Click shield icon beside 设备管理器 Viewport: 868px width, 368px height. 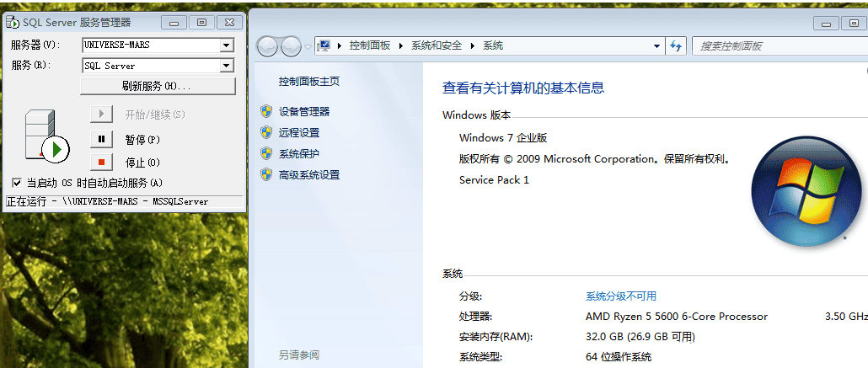click(x=266, y=112)
